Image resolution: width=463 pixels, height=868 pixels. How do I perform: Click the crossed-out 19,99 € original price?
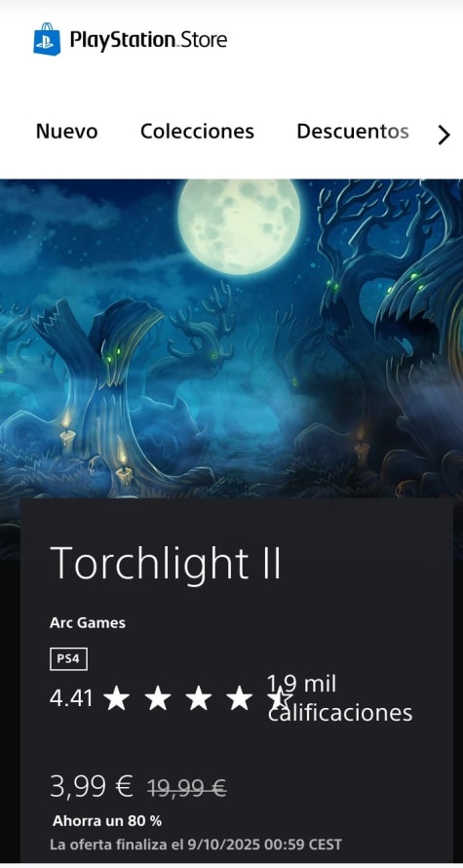186,788
